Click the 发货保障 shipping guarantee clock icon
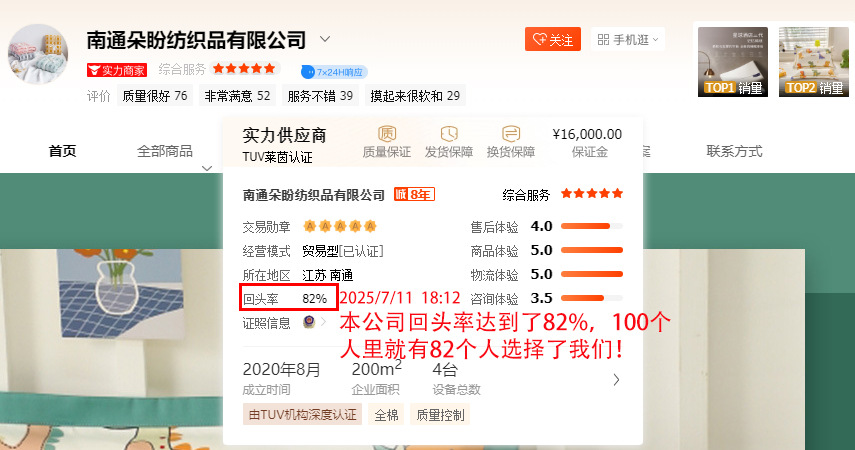Viewport: 855px width, 450px height. pyautogui.click(x=449, y=134)
